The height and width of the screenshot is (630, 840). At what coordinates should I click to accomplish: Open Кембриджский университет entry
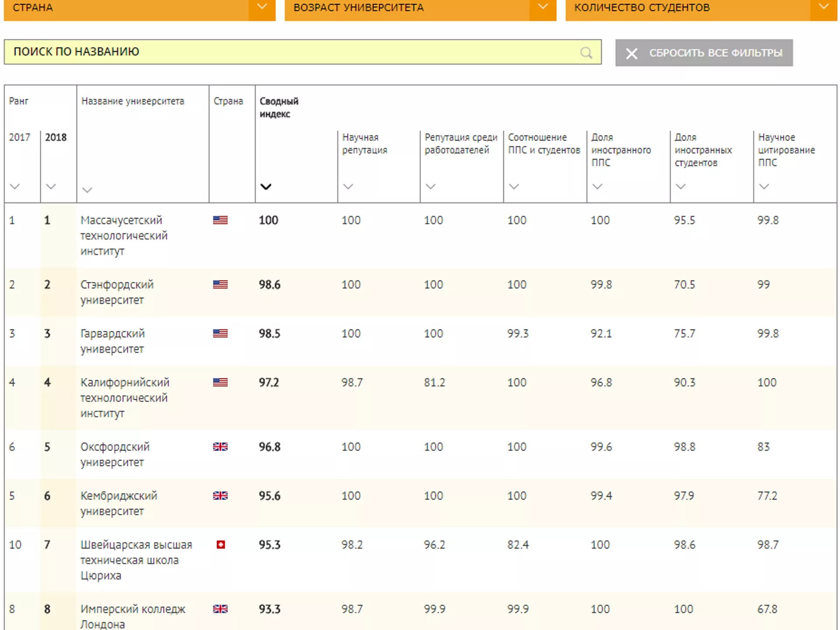(119, 504)
